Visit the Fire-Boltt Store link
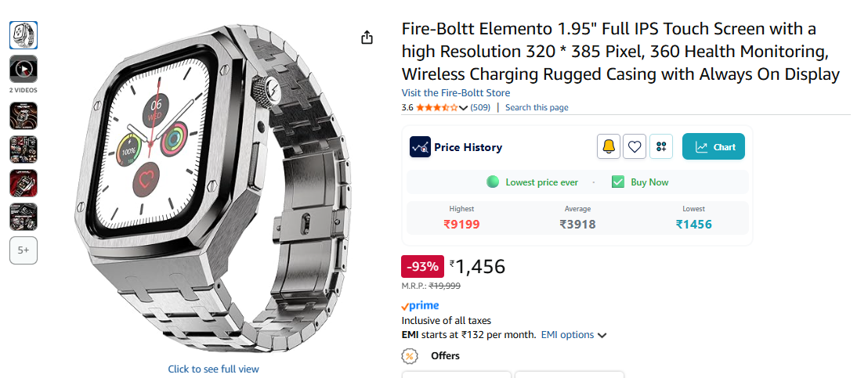This screenshot has width=868, height=378. tap(455, 93)
